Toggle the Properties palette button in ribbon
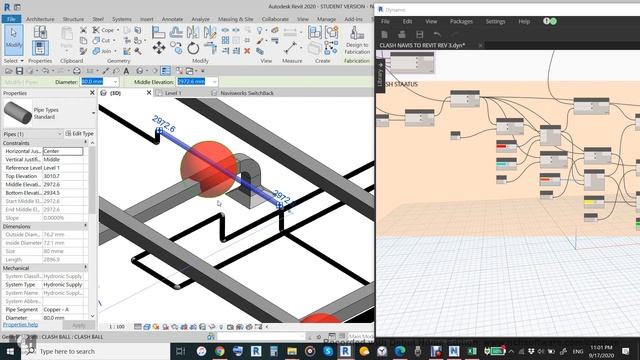Image resolution: width=640 pixels, height=360 pixels. (x=40, y=48)
